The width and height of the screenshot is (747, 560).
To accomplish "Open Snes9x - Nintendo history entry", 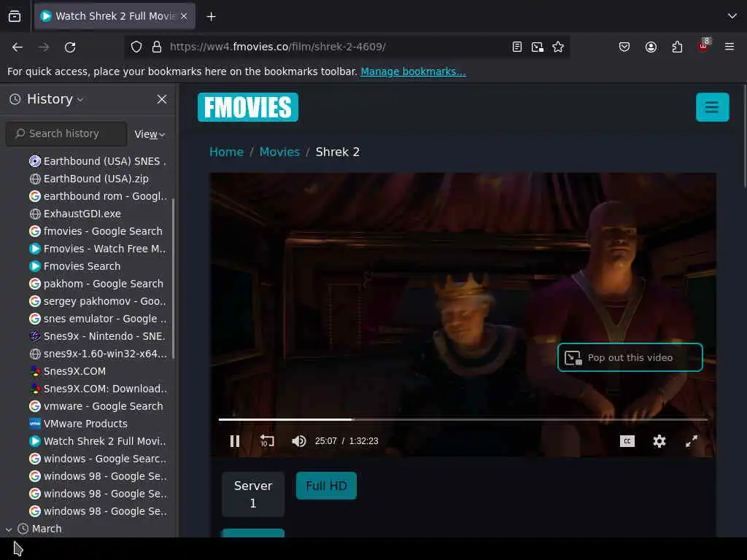I will (98, 336).
